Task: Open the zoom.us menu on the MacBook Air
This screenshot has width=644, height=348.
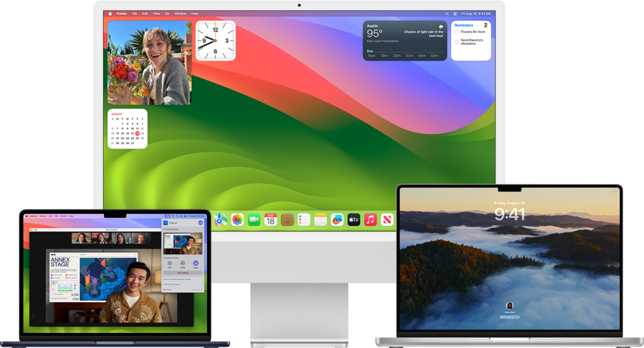Action: pyautogui.click(x=33, y=216)
